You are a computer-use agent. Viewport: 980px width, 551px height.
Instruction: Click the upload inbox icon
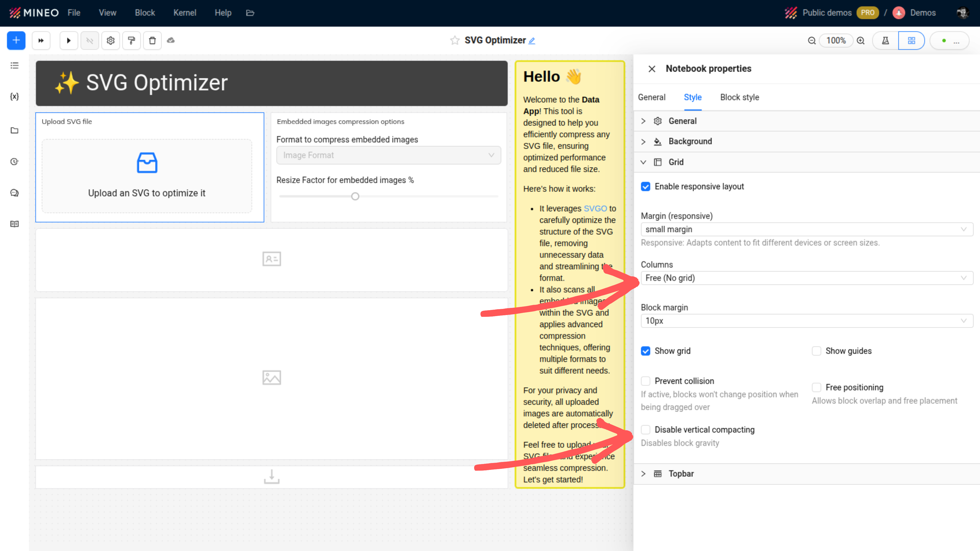[x=147, y=163]
